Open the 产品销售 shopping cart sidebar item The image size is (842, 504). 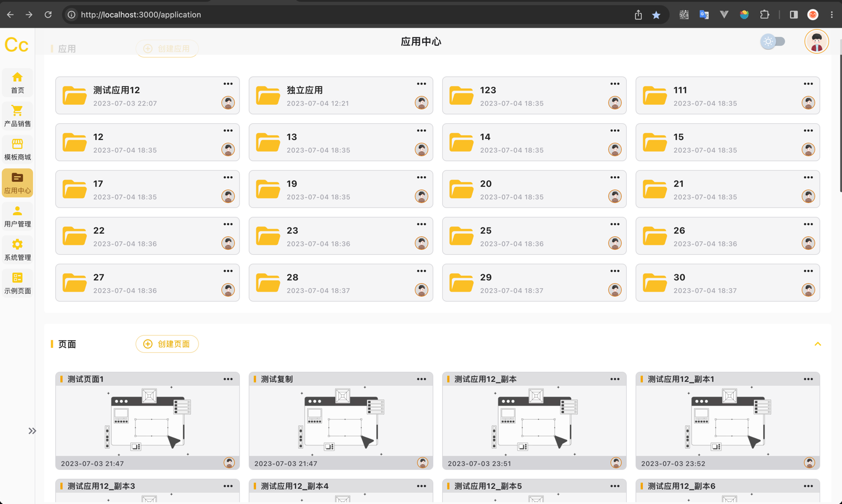coord(17,116)
